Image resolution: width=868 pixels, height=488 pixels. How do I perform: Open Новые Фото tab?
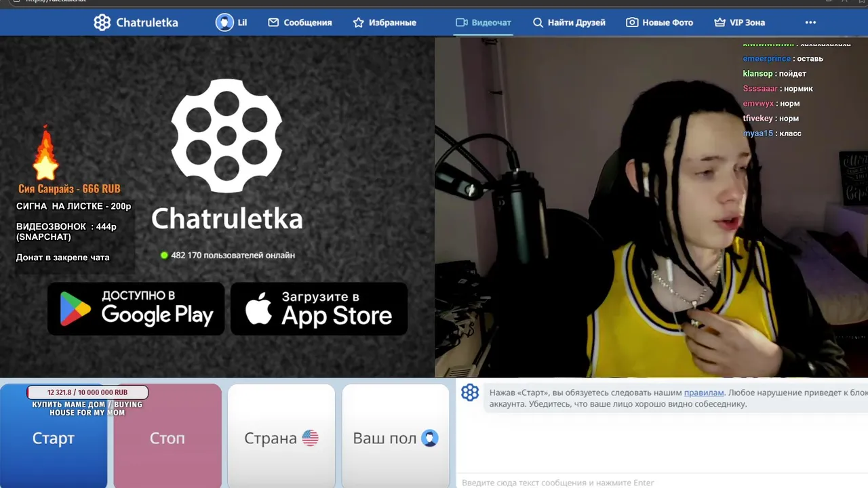659,22
